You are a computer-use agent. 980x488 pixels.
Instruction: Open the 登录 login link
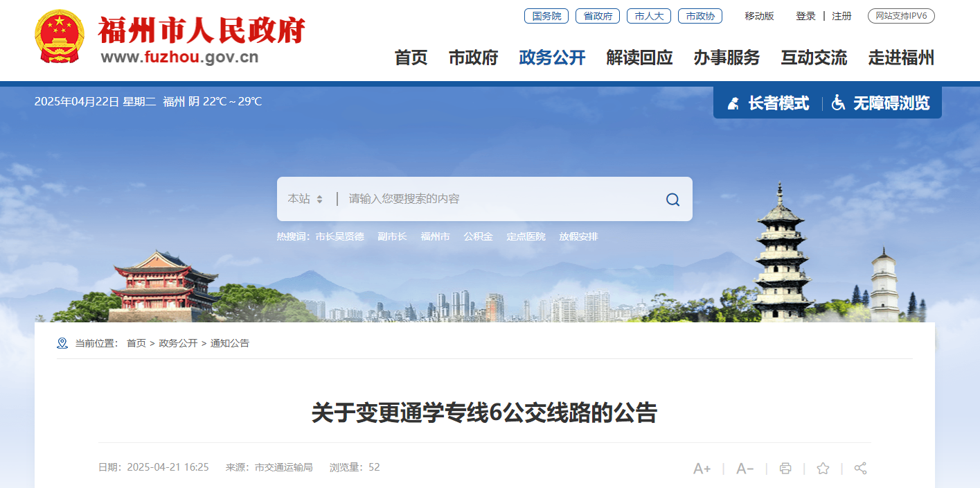805,16
